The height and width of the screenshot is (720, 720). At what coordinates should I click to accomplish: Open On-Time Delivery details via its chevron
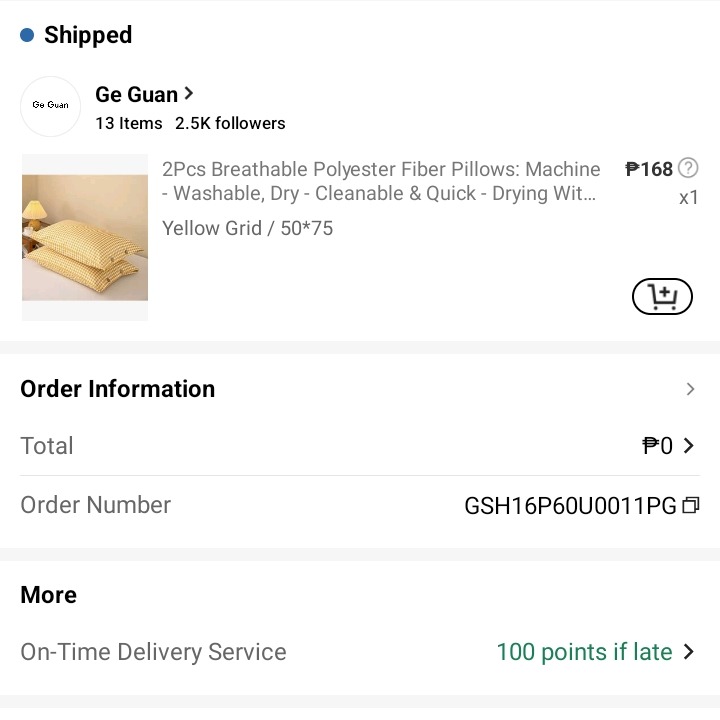coord(688,652)
